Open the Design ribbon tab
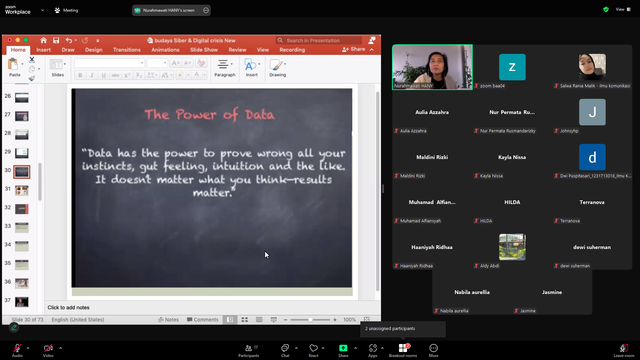The image size is (640, 360). (x=93, y=50)
